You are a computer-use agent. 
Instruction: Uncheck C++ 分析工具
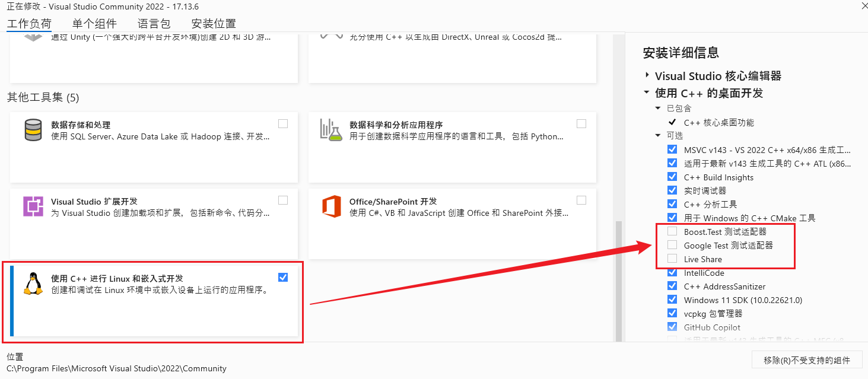(x=672, y=204)
